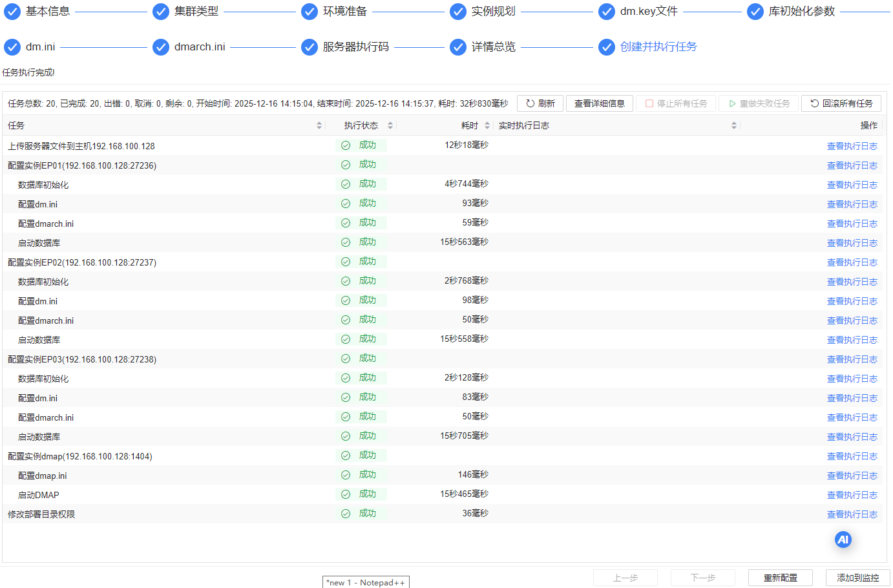Click the 环境准备 step check icon
Screen dimensions: 893x588
[310, 12]
